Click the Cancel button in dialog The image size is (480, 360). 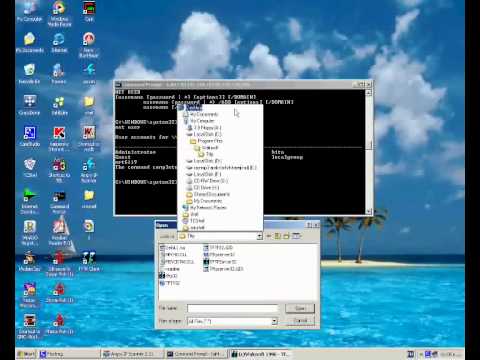pyautogui.click(x=300, y=321)
